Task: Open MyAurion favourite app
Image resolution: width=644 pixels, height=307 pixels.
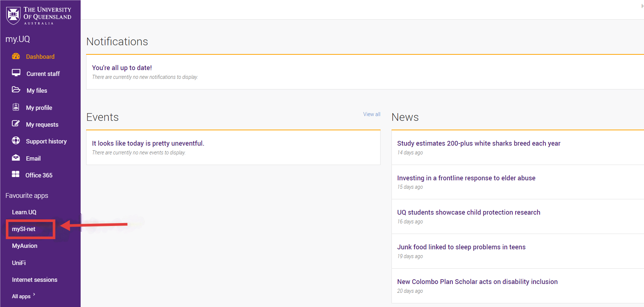Action: click(x=24, y=246)
